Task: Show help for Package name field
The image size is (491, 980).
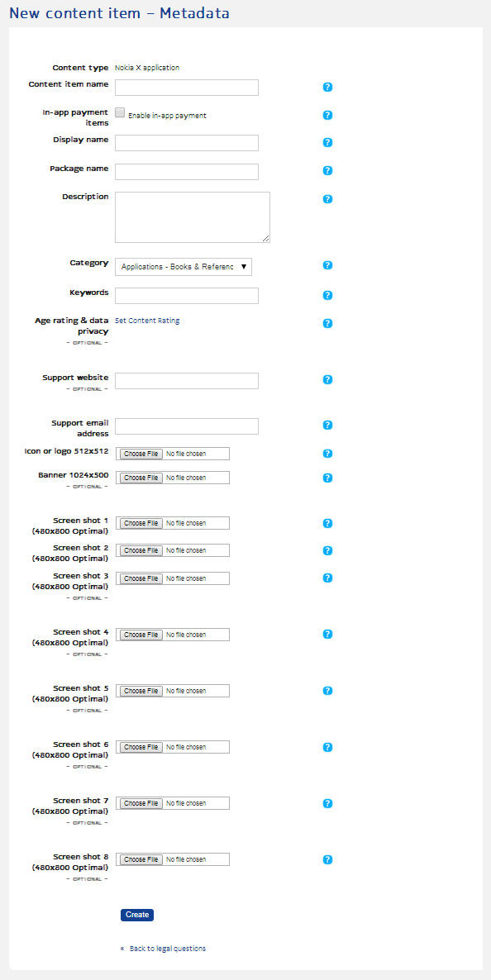Action: tap(327, 170)
